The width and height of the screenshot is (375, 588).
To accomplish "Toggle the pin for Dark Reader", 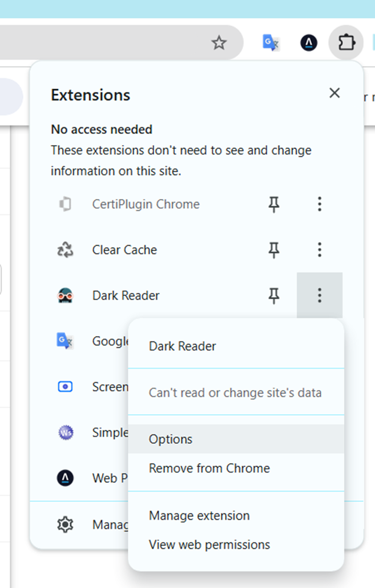I will 274,296.
